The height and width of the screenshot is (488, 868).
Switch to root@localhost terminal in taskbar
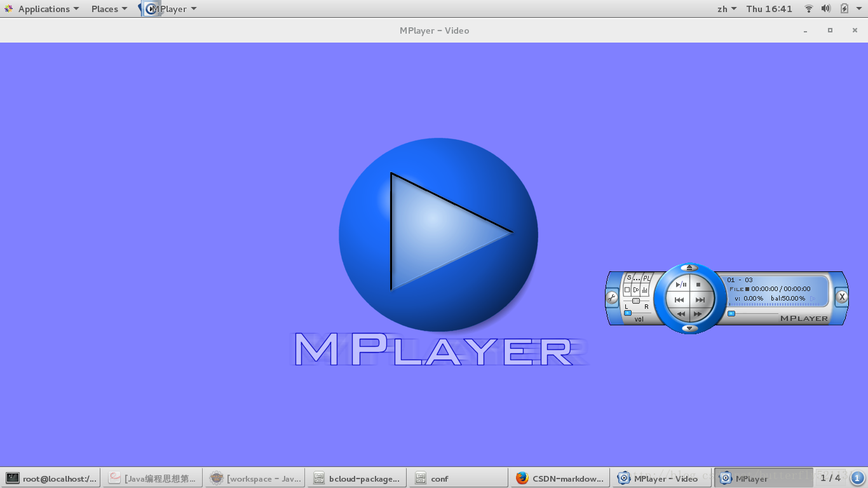(x=51, y=478)
